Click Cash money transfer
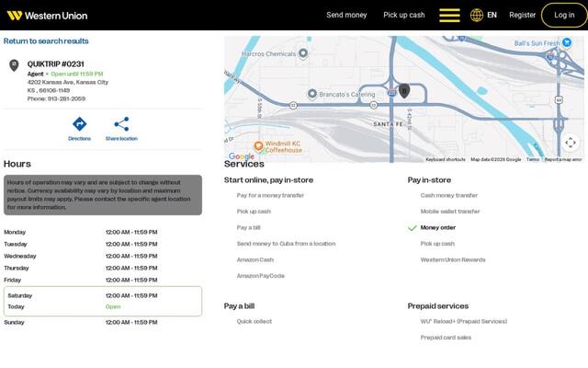Screen dimensions: 588x368 click(x=449, y=195)
